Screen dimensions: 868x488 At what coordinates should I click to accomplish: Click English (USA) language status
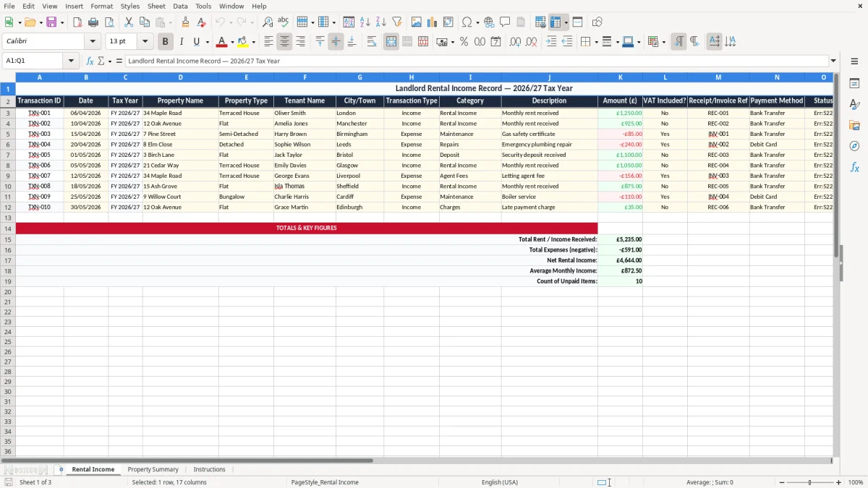pyautogui.click(x=500, y=482)
